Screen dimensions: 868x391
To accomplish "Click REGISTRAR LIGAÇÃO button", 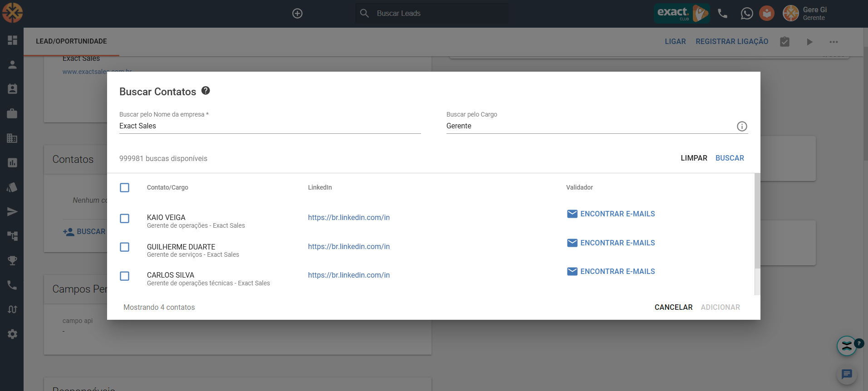I will [732, 41].
